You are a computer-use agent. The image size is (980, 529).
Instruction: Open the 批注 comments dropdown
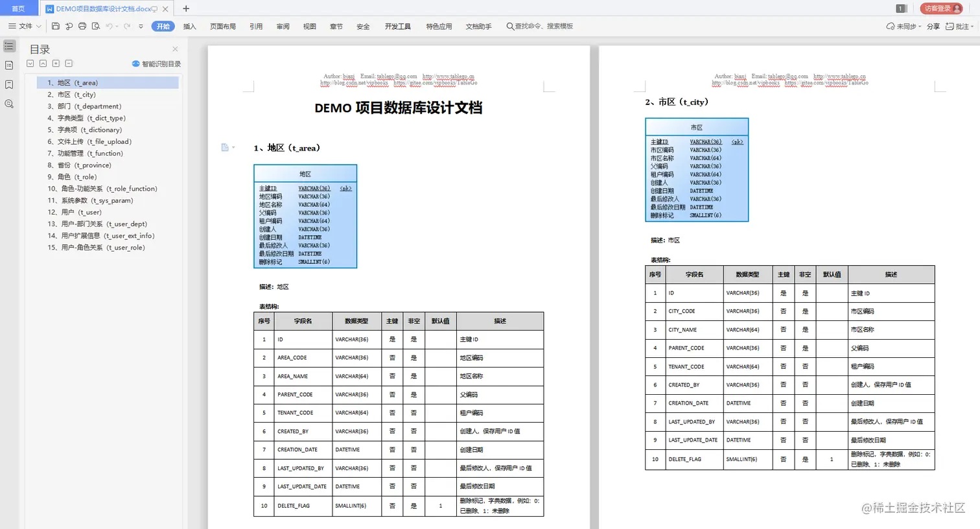point(960,27)
